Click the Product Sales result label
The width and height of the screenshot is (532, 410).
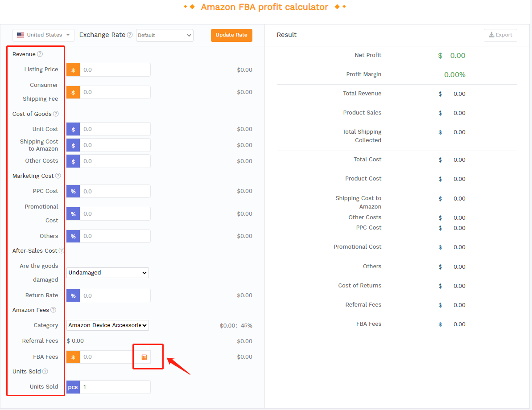coord(362,113)
